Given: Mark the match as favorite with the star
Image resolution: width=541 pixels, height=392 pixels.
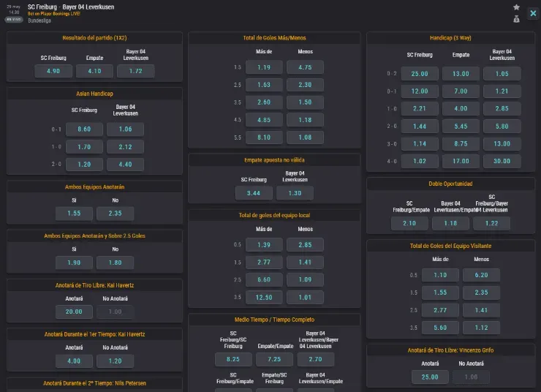Looking at the screenshot, I should click(516, 7).
